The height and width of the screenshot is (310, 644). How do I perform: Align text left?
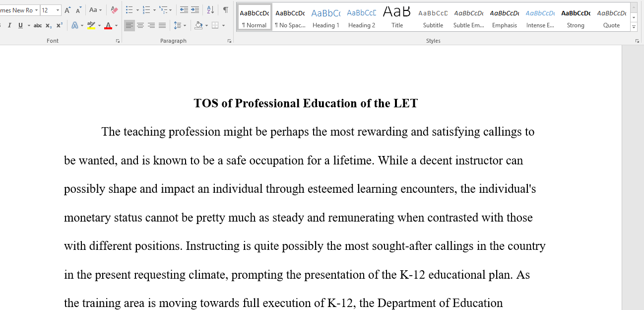(x=129, y=25)
